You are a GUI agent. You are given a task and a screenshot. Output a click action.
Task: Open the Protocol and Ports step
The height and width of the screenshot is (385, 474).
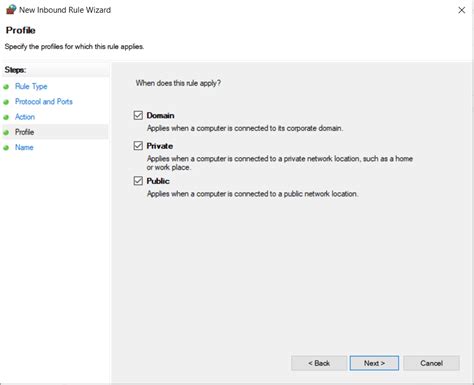pyautogui.click(x=44, y=101)
